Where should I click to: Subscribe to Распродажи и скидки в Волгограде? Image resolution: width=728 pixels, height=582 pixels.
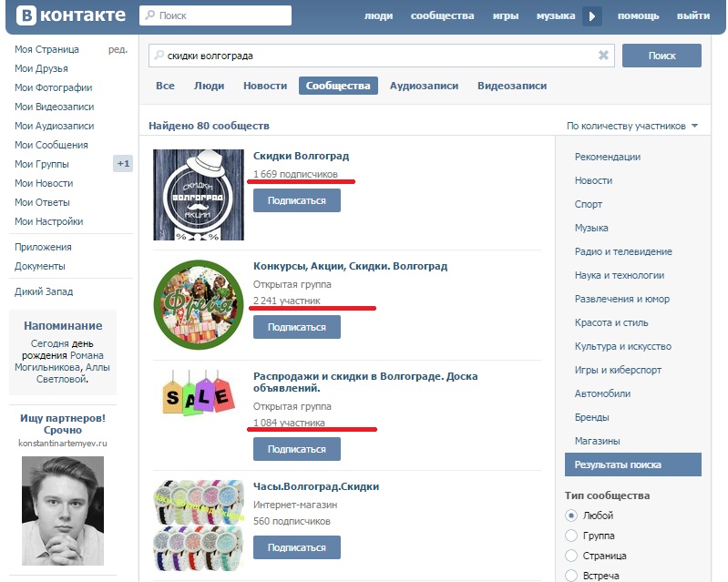(297, 449)
